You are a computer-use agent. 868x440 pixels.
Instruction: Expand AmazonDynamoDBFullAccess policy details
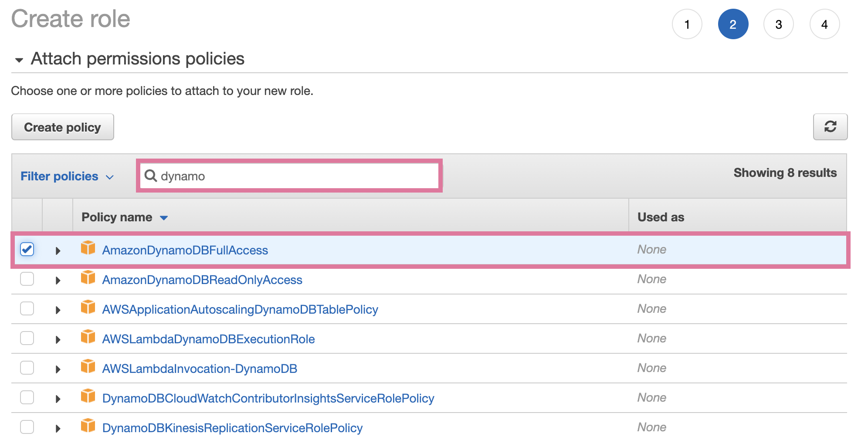click(x=58, y=251)
